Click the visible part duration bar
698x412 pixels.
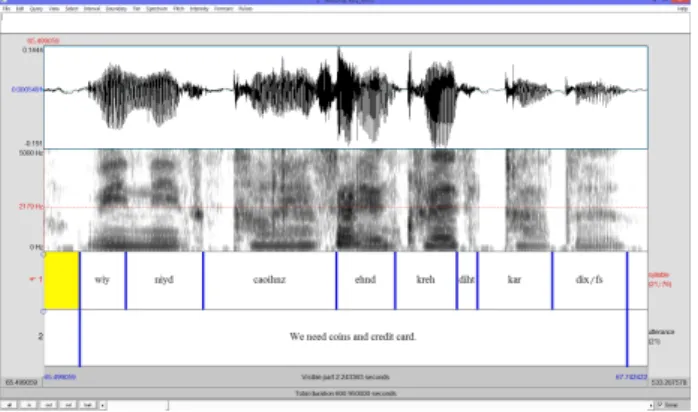(x=345, y=377)
